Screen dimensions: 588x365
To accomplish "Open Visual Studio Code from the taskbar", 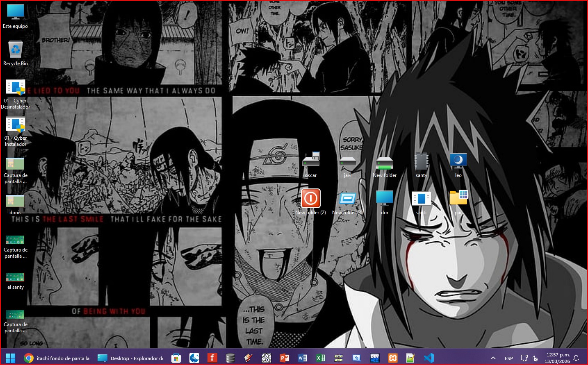I will (x=429, y=358).
